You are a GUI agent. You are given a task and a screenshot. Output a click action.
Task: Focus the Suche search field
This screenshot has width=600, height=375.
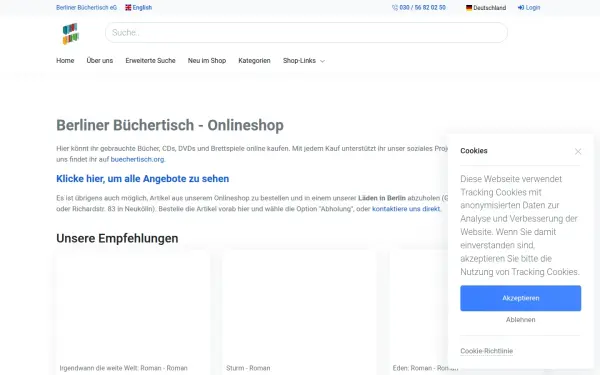pos(306,33)
